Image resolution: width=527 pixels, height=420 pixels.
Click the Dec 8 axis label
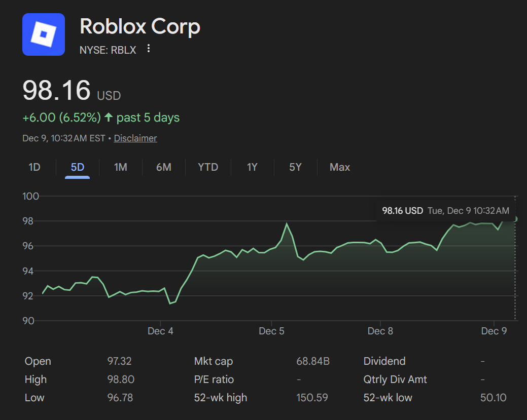click(x=380, y=331)
